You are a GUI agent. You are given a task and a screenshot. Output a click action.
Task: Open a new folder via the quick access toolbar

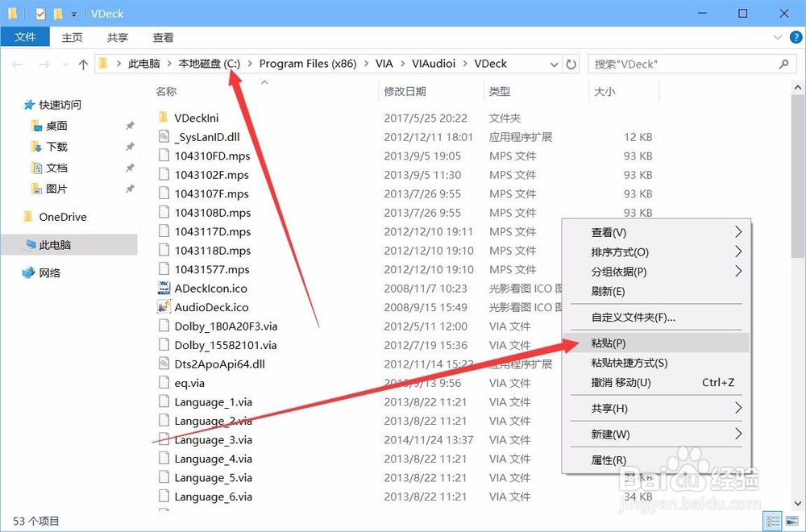[56, 13]
